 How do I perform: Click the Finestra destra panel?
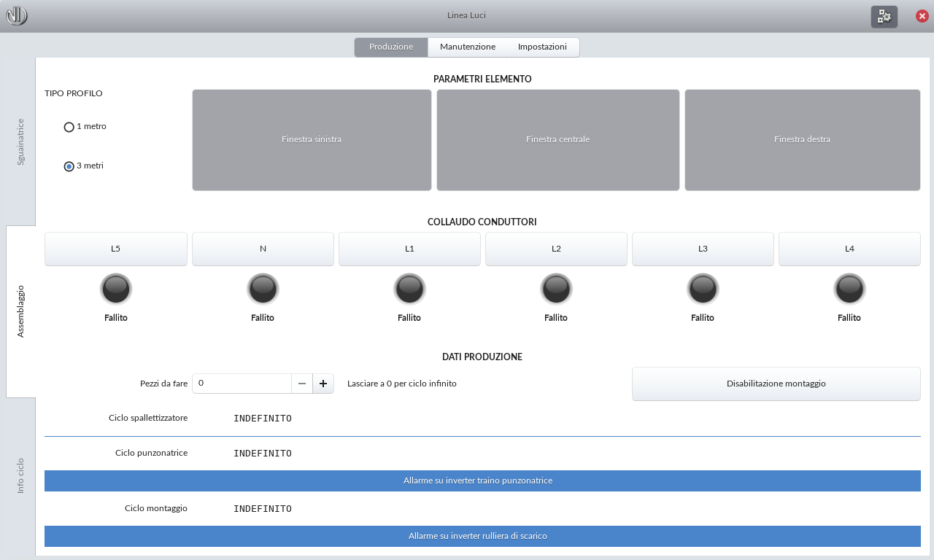(803, 140)
